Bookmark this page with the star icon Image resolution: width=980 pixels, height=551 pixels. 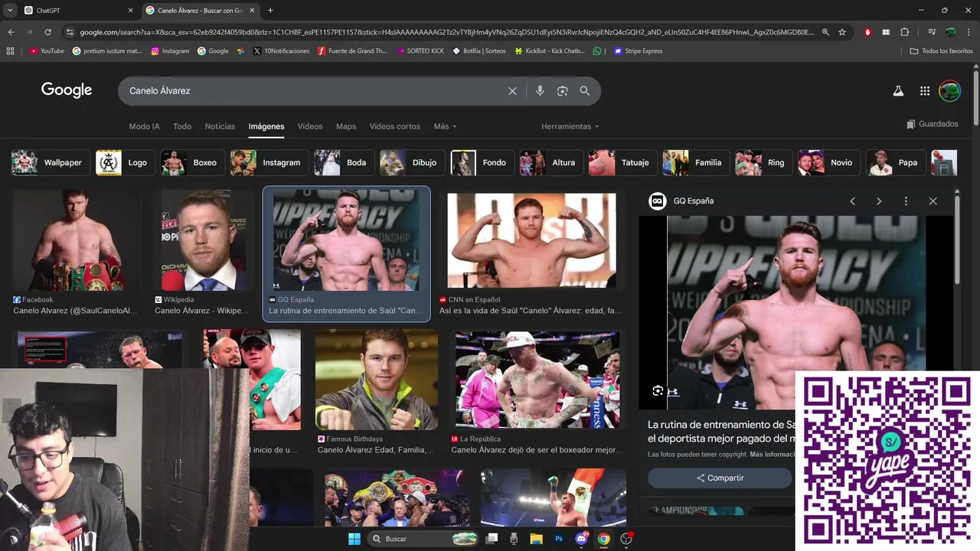[x=842, y=32]
